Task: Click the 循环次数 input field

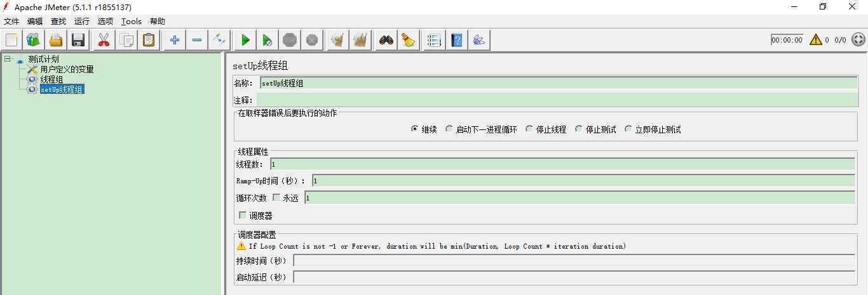Action: (x=580, y=198)
